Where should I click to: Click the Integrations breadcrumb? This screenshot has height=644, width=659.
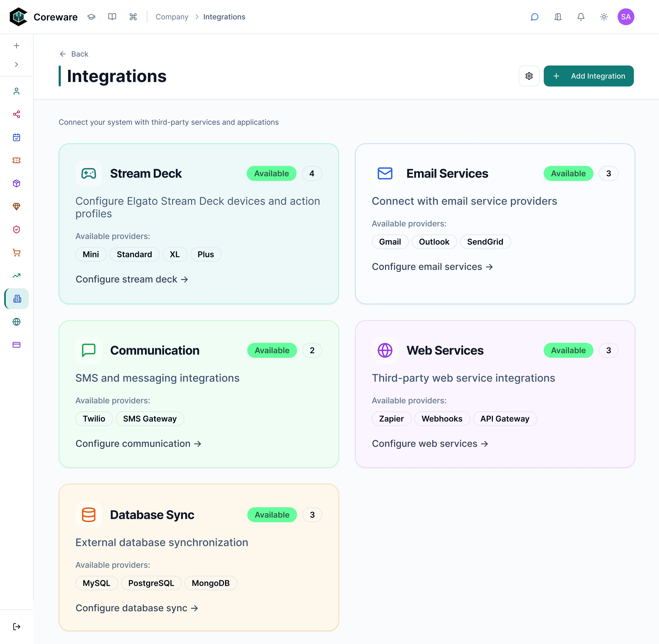224,17
